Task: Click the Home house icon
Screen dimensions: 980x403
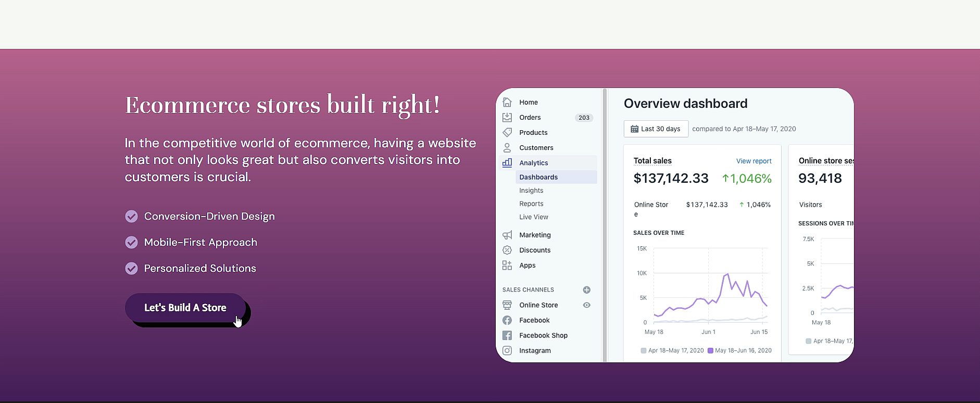Action: [x=507, y=103]
